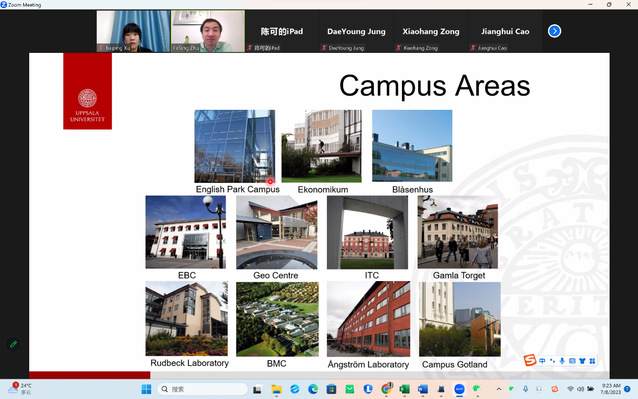Show more participants with the blue arrow
638x399 pixels.
[x=554, y=31]
